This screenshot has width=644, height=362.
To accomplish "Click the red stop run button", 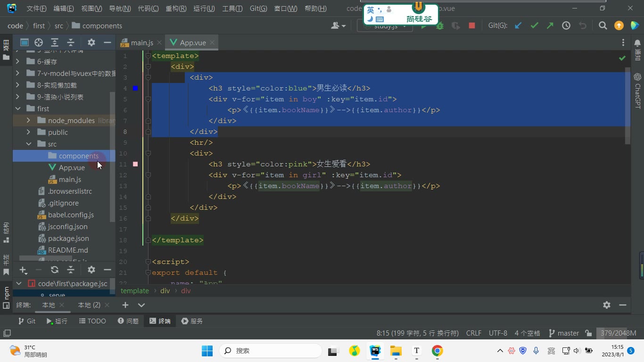I will 471,26.
